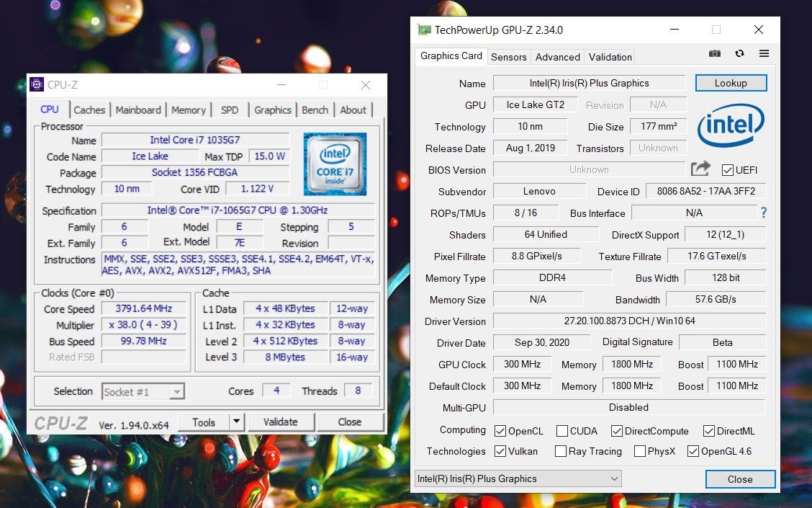Viewport: 812px width, 508px height.
Task: Toggle the OpenGL 4.6 checkbox
Action: point(693,451)
